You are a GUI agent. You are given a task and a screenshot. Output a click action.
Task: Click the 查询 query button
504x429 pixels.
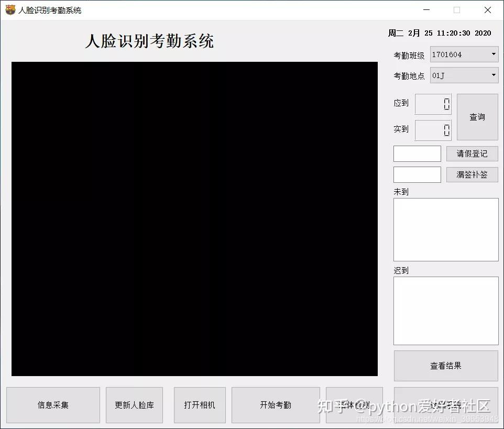pos(477,117)
